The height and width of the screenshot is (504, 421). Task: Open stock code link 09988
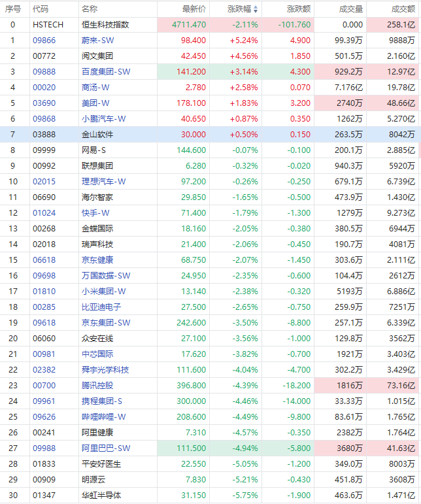(x=44, y=448)
